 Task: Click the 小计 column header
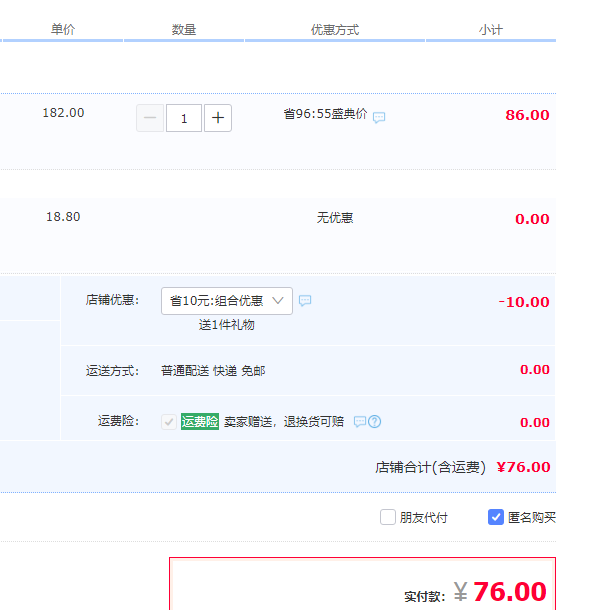coord(491,30)
